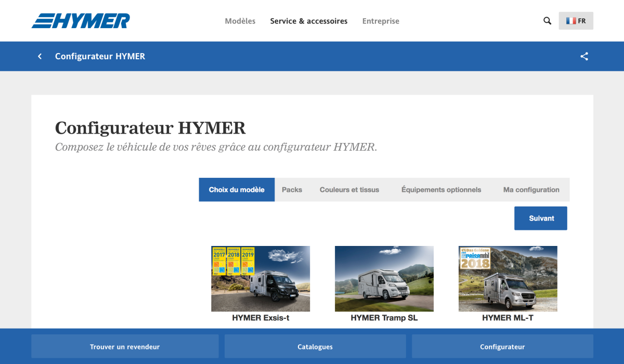
Task: Share the page via share icon
Action: tap(584, 56)
